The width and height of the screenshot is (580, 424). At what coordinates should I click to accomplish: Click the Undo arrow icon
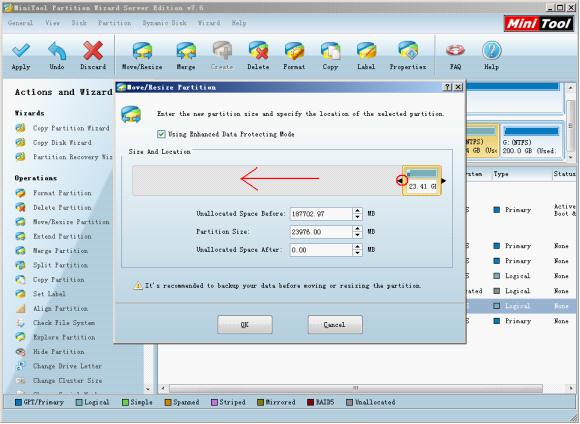point(57,51)
